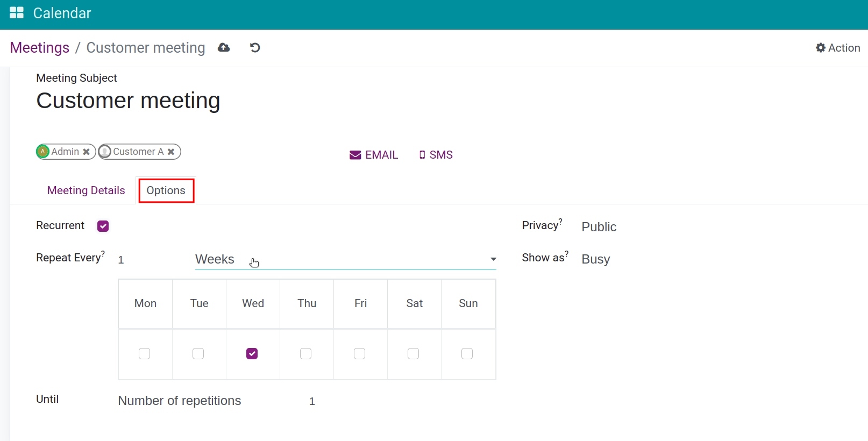Open the Number of repetitions selector
The image size is (868, 441).
180,401
